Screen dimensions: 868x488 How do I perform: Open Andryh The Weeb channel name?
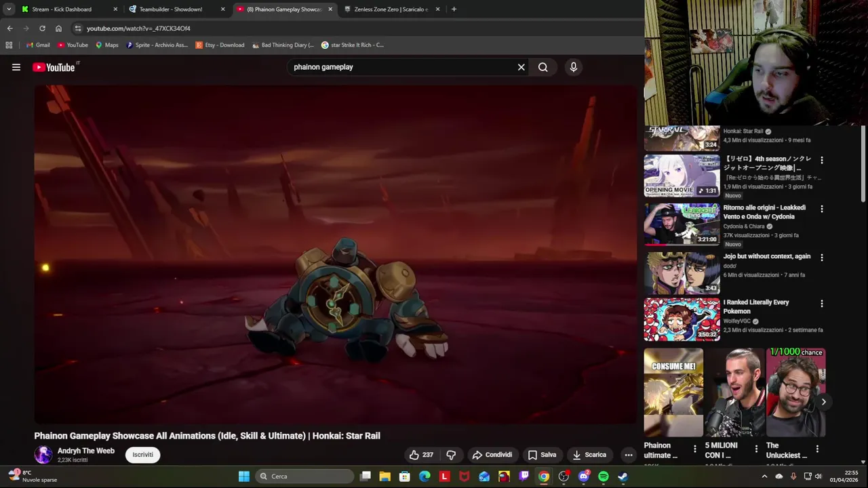pyautogui.click(x=86, y=451)
